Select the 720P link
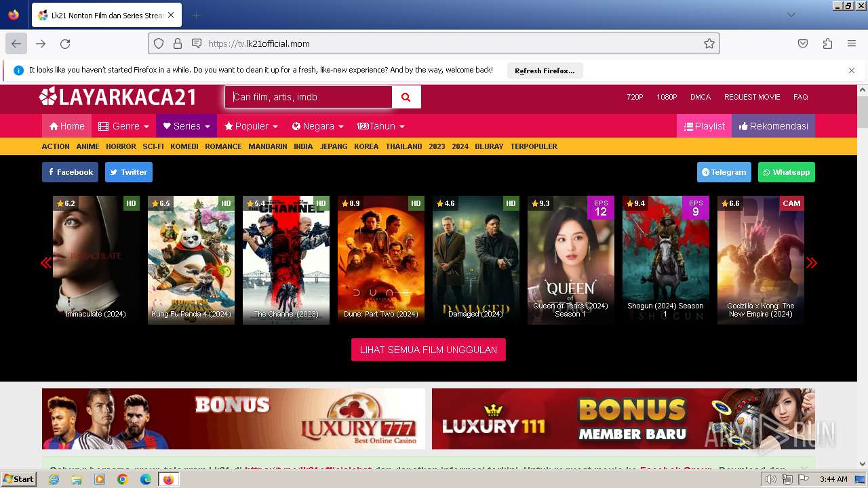This screenshot has width=868, height=488. pos(635,97)
